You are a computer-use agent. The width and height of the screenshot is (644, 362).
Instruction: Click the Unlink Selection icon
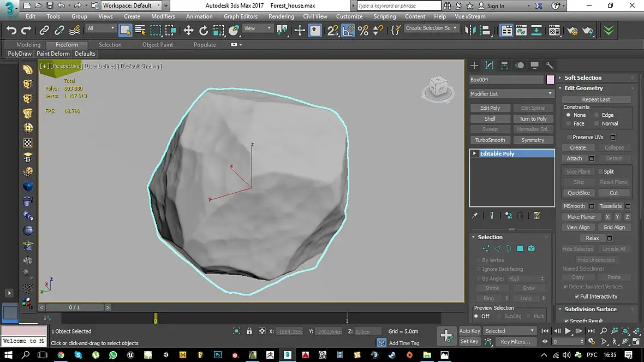pyautogui.click(x=59, y=31)
